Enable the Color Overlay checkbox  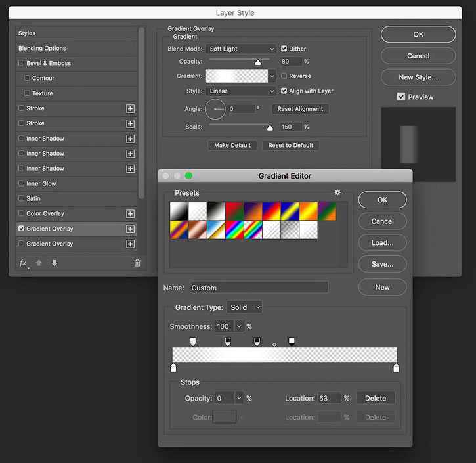click(21, 213)
